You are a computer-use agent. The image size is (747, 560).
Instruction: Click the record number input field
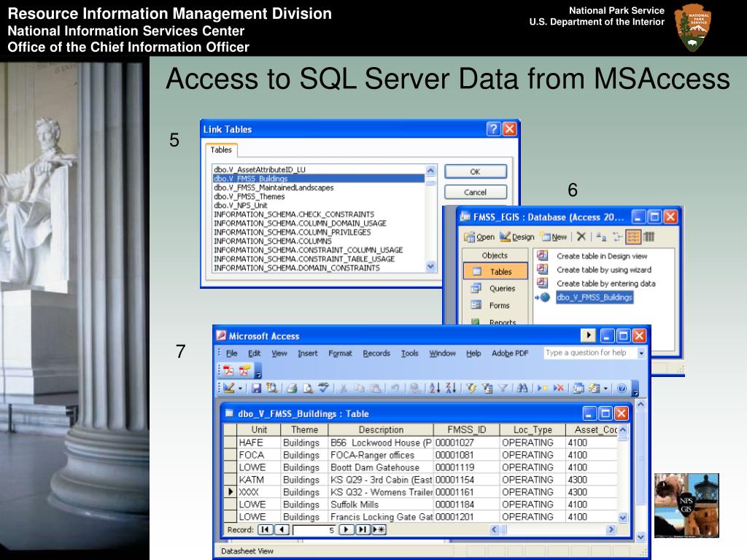click(314, 529)
